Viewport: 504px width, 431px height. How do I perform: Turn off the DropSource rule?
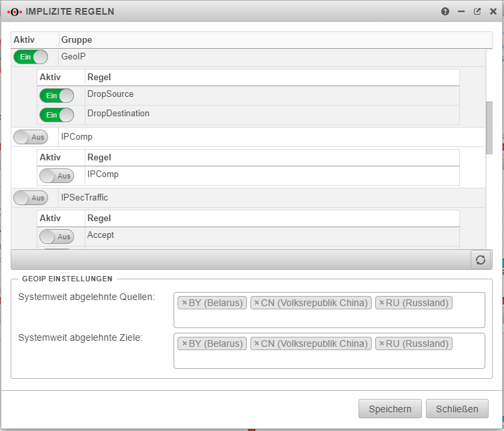(x=57, y=96)
